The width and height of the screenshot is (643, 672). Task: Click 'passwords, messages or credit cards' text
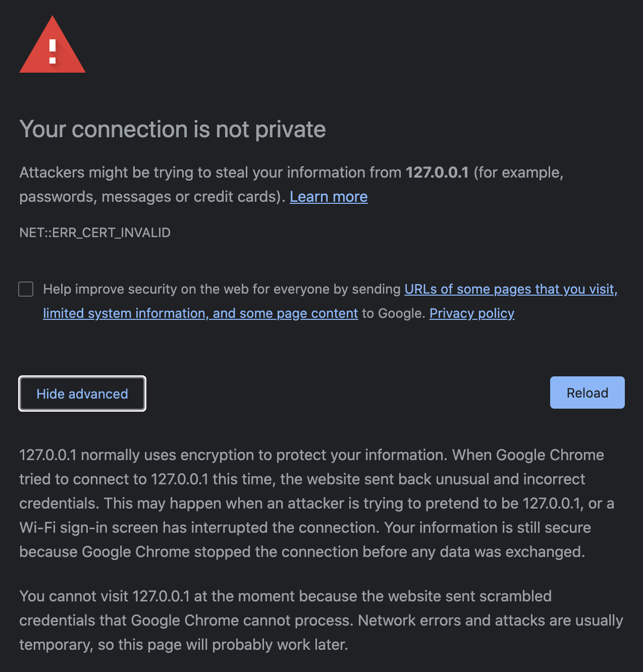tap(149, 197)
